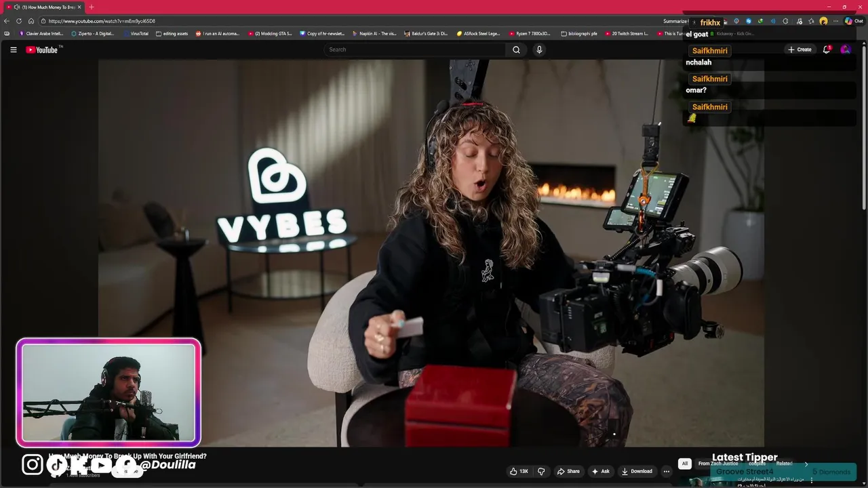Screen dimensions: 868x488
Task: Open Ziperto bookmark
Action: tap(93, 33)
